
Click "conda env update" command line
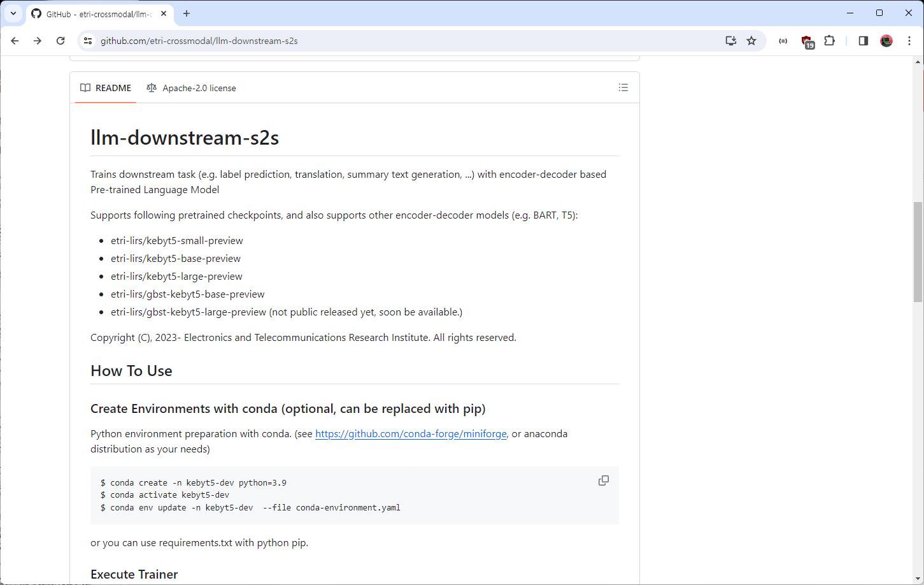pos(250,508)
